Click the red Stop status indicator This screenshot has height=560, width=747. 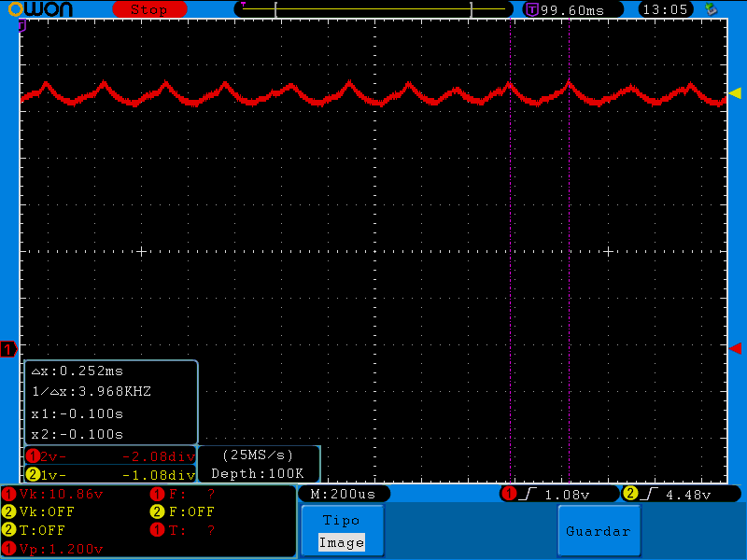click(x=149, y=9)
